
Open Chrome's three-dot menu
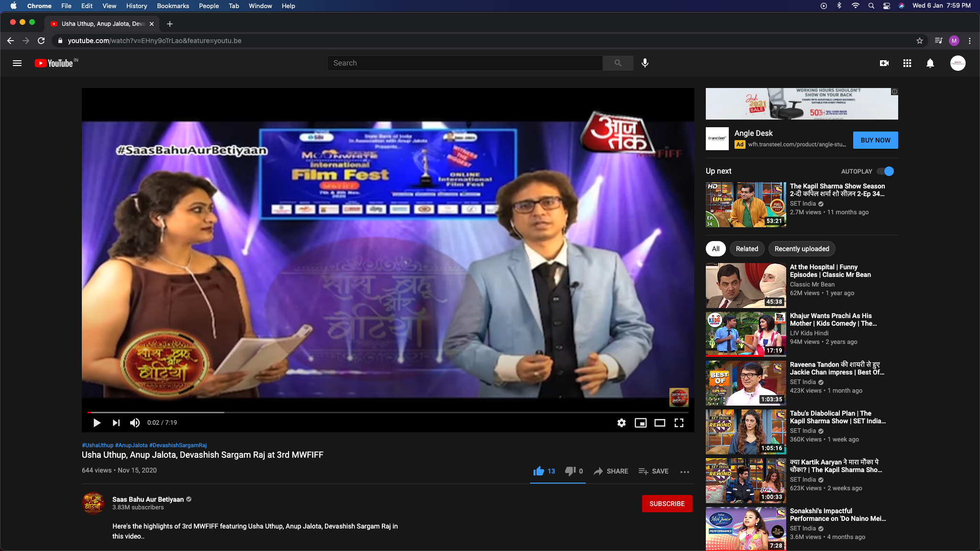click(969, 41)
